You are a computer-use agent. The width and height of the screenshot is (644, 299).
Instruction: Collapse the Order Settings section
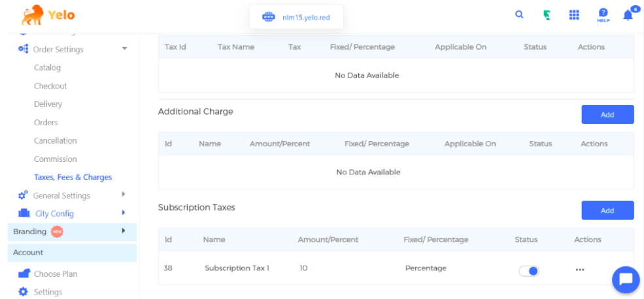pos(124,49)
